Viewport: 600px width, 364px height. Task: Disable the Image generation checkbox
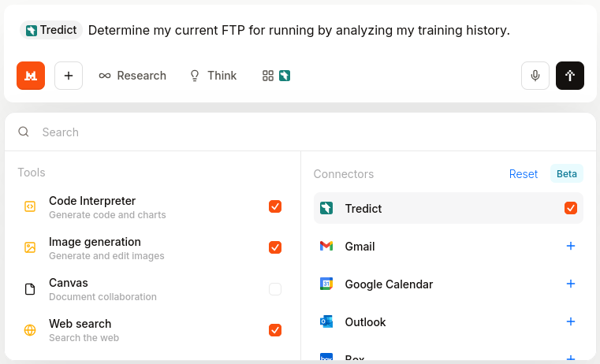tap(275, 247)
